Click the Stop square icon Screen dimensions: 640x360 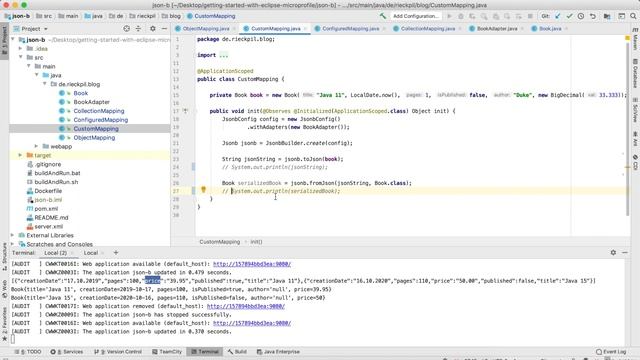click(x=530, y=16)
